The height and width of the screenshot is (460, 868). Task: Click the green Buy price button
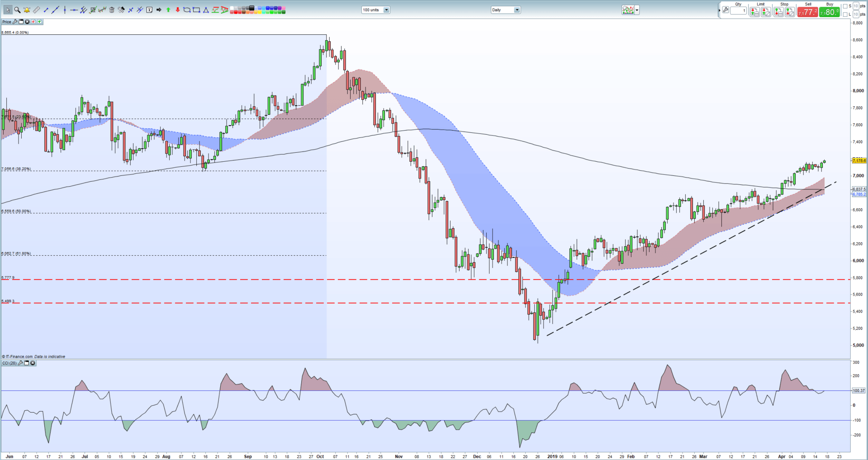[829, 12]
